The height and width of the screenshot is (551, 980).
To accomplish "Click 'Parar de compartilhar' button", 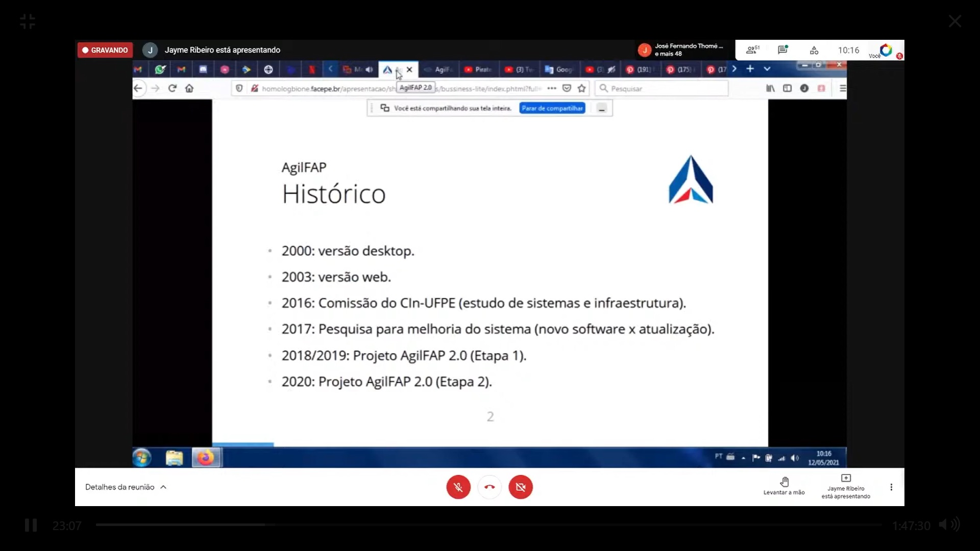I will (552, 108).
